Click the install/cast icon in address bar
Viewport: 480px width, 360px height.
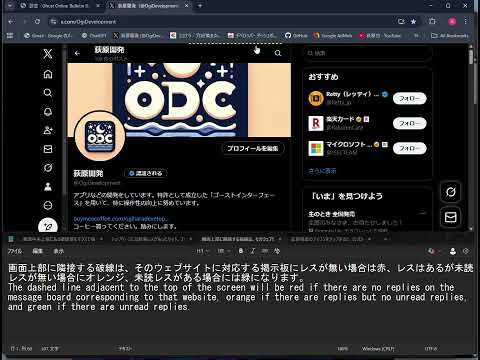tap(401, 22)
